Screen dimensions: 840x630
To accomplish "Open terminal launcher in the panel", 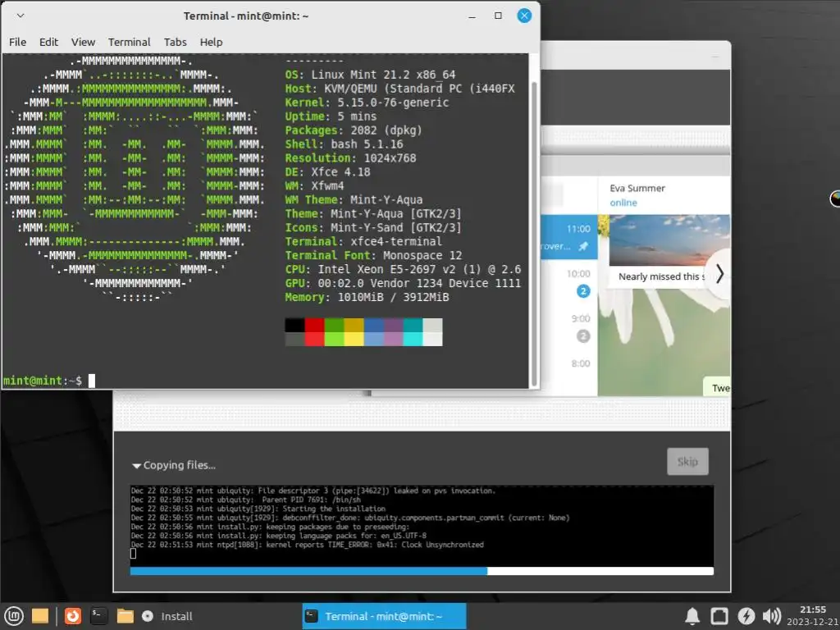I will pyautogui.click(x=98, y=616).
